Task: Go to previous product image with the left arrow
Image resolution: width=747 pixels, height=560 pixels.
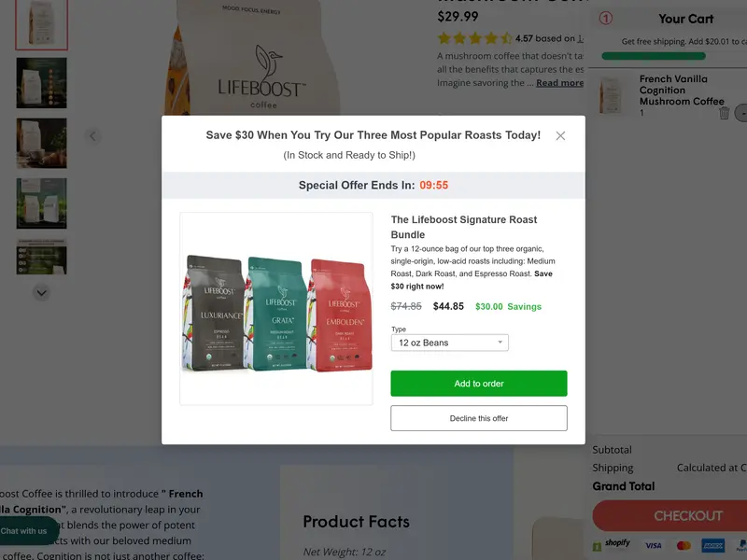Action: (x=92, y=136)
